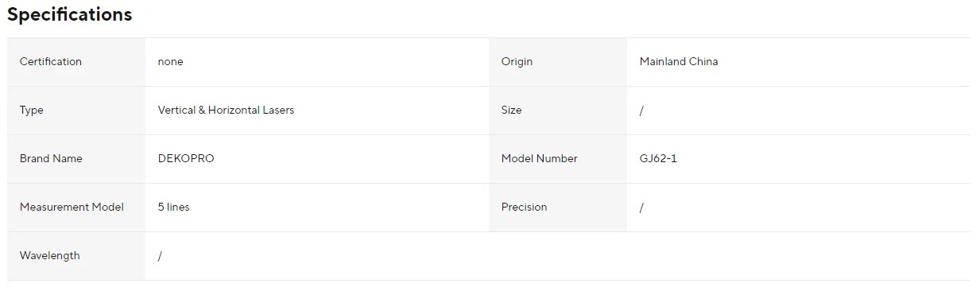
Task: Select the Wavelength label cell
Action: click(x=76, y=256)
